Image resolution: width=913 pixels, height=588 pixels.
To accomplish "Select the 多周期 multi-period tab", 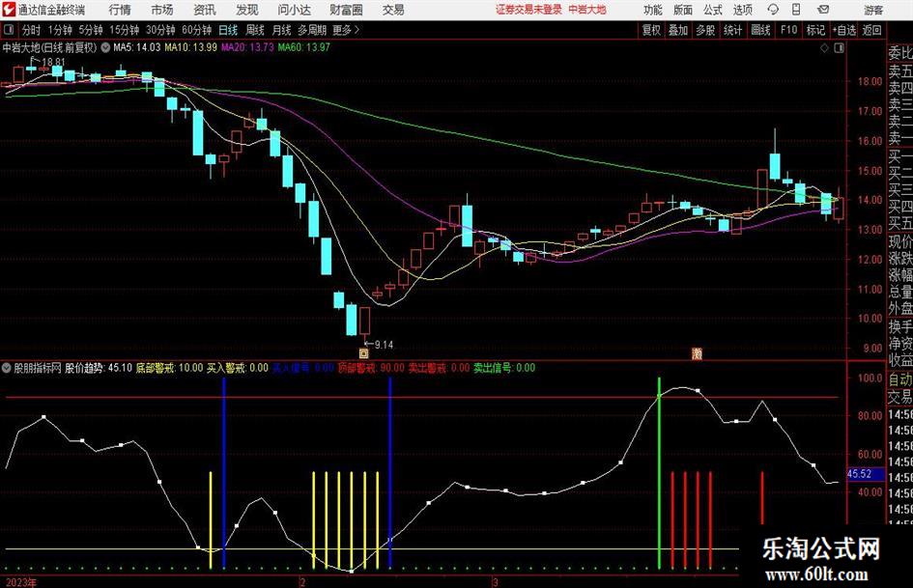I will tap(312, 30).
